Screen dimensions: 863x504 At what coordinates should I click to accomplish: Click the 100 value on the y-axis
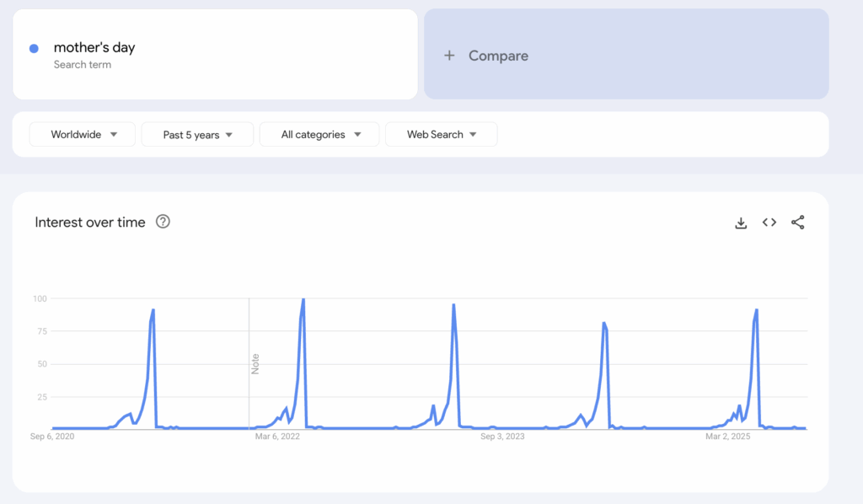pyautogui.click(x=40, y=298)
